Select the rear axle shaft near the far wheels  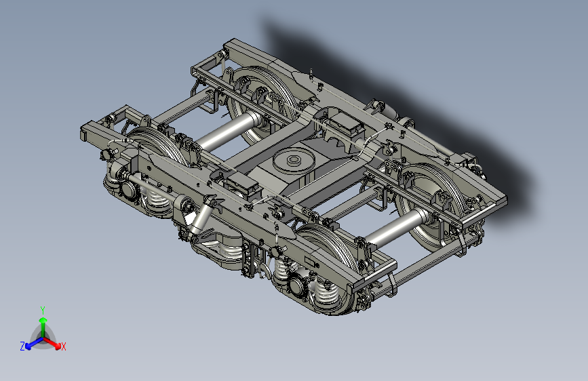point(229,132)
